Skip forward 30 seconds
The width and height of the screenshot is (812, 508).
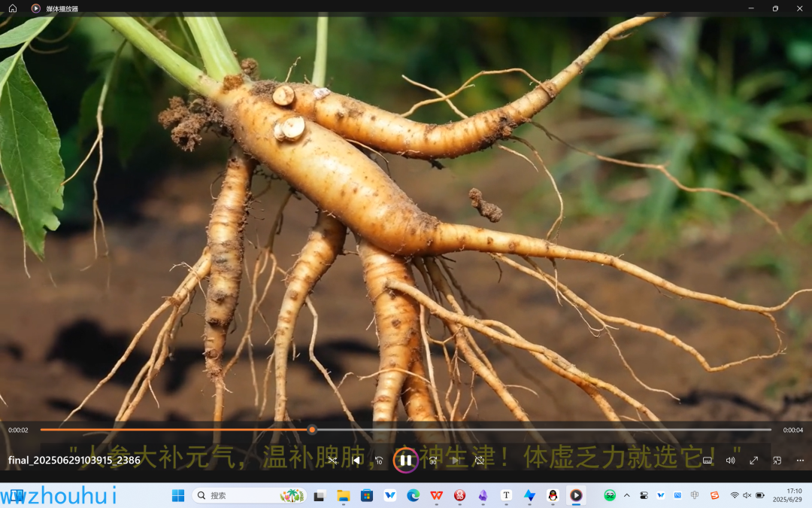click(432, 460)
